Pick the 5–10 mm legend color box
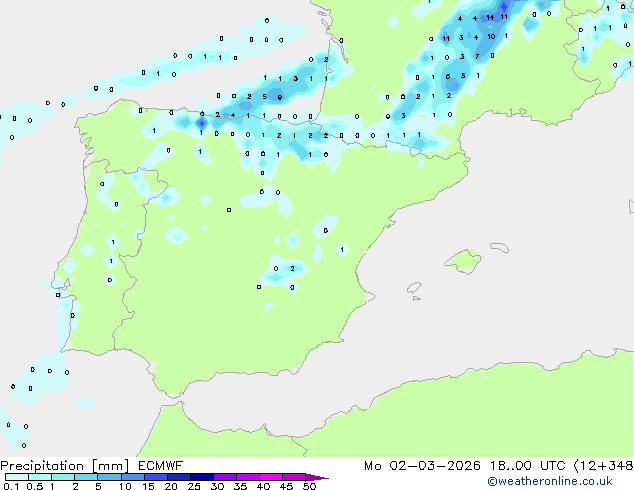 [x=109, y=477]
